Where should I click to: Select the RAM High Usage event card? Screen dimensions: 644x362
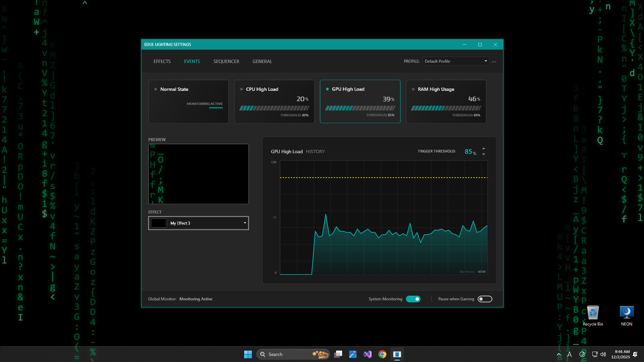click(x=446, y=101)
